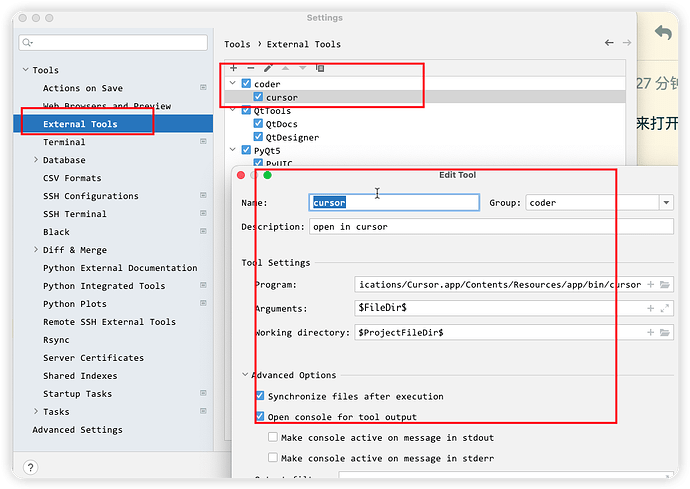Go back with the left arrow in Settings
690x489 pixels.
tap(609, 43)
